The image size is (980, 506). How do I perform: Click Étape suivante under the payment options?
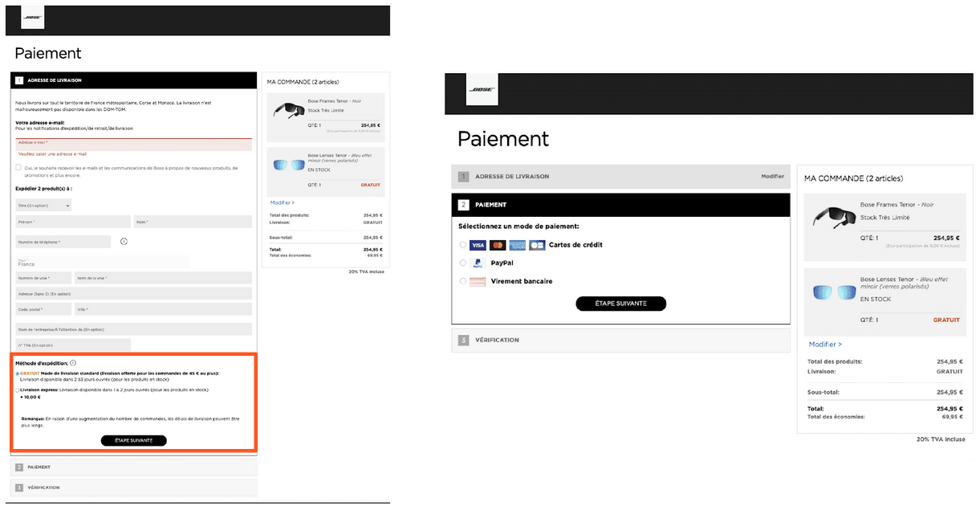pyautogui.click(x=621, y=304)
